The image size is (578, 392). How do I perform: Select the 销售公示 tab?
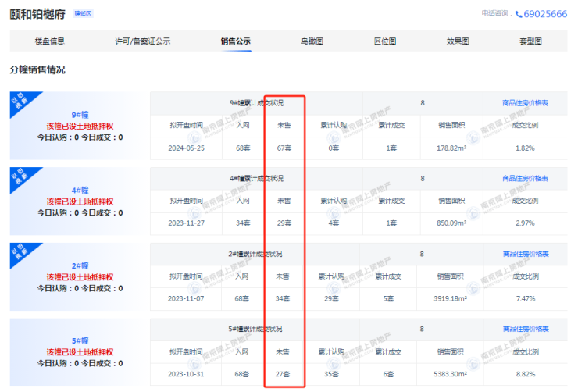click(236, 41)
